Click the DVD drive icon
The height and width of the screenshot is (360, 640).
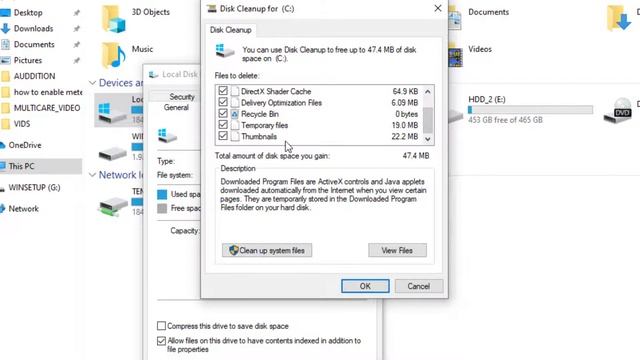click(618, 110)
